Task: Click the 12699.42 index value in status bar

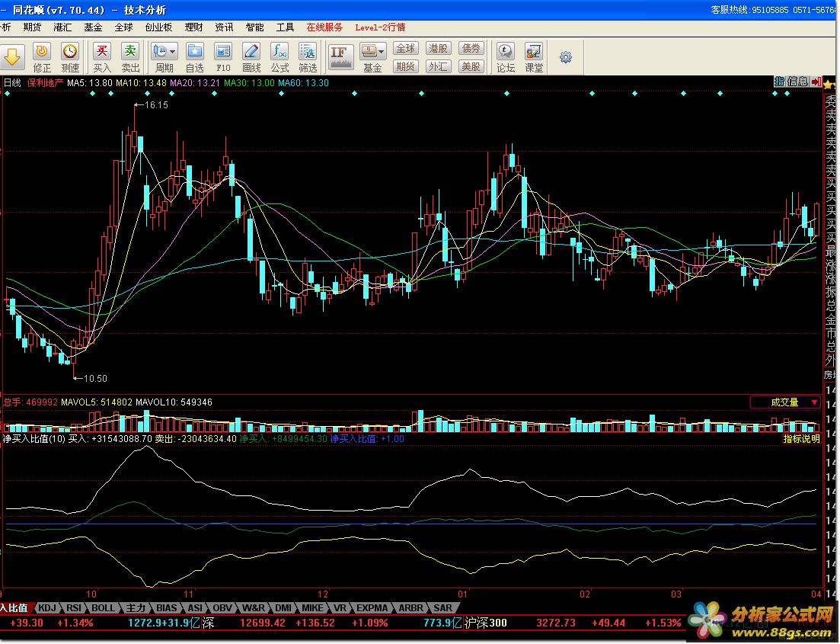Action: coord(263,623)
